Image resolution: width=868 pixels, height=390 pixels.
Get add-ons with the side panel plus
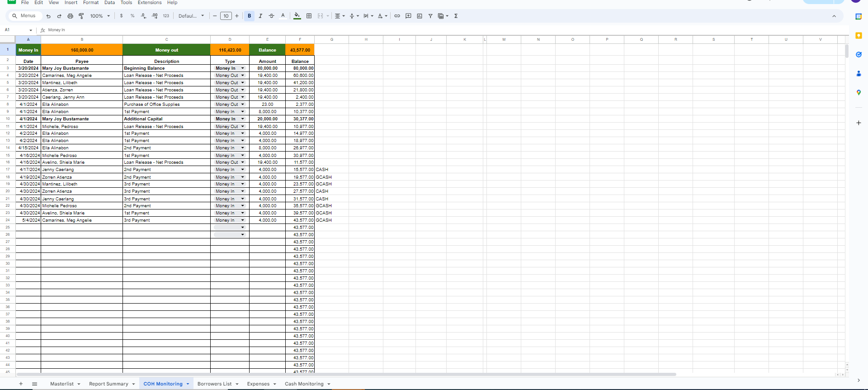pos(859,123)
